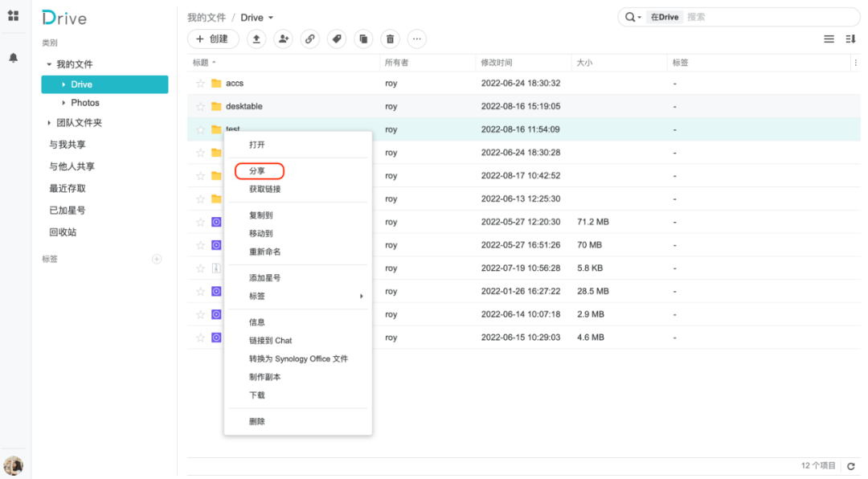The height and width of the screenshot is (479, 868).
Task: Click the search input field
Action: (x=768, y=17)
